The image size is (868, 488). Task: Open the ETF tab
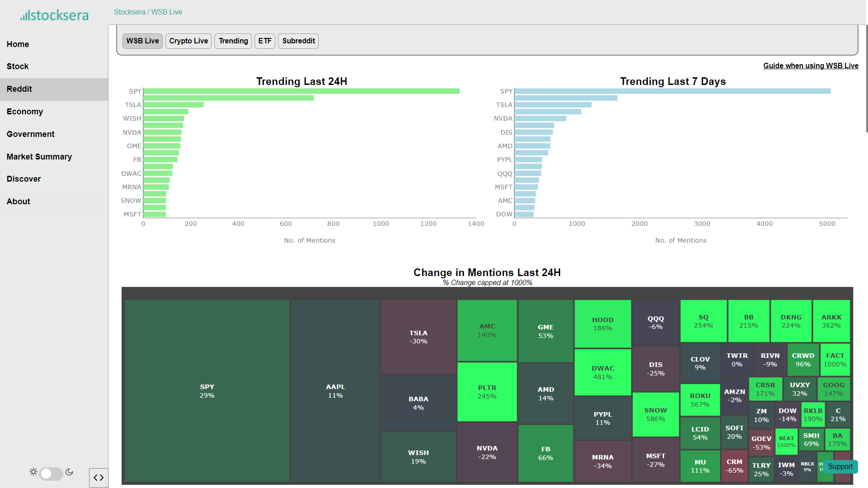click(265, 41)
